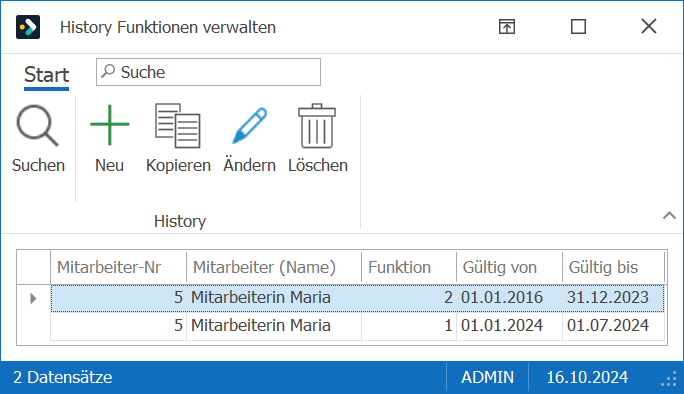Click the Löschen trash can icon
This screenshot has height=394, width=684.
tap(317, 126)
